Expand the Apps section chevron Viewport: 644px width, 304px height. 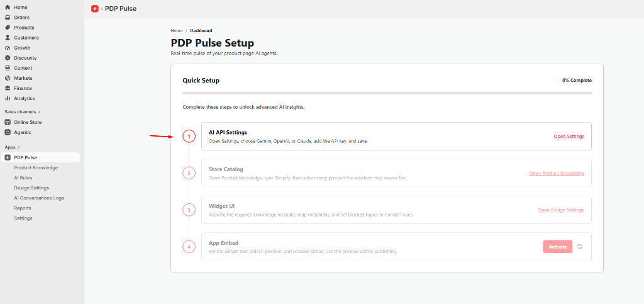18,147
